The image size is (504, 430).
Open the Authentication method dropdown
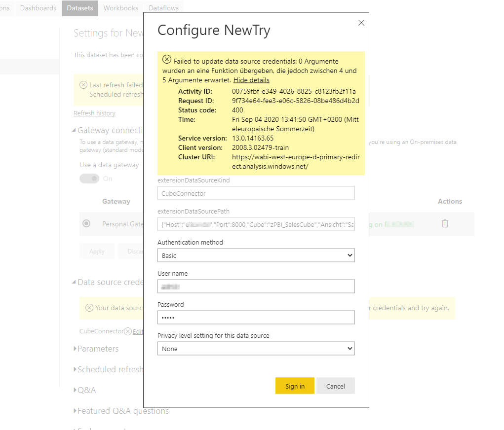click(x=256, y=255)
